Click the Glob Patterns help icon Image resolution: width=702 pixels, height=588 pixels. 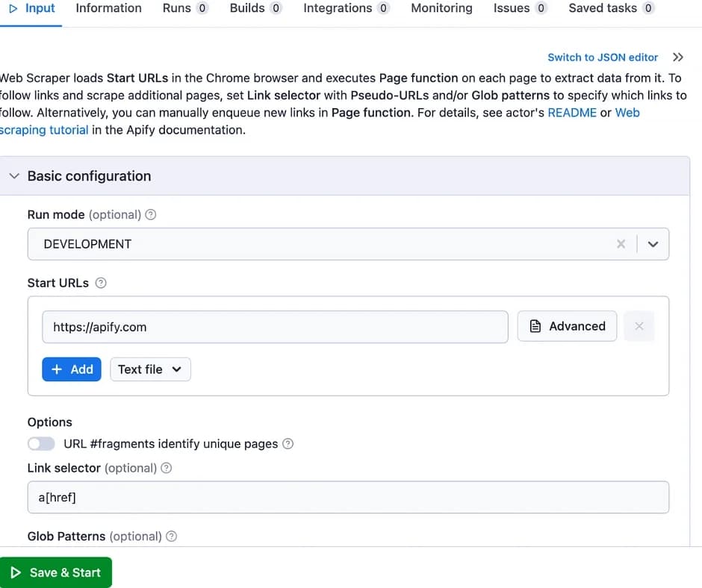[172, 537]
